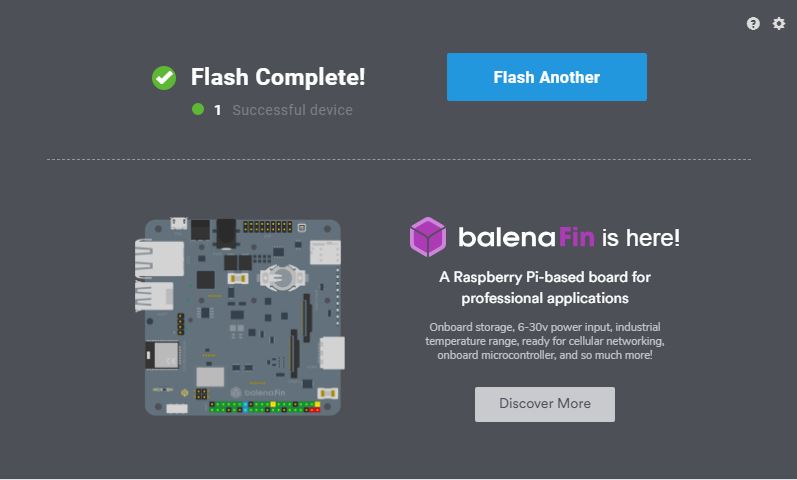Click the Raspberry Pi-based board subtitle
Screen dimensions: 797x480
[545, 287]
